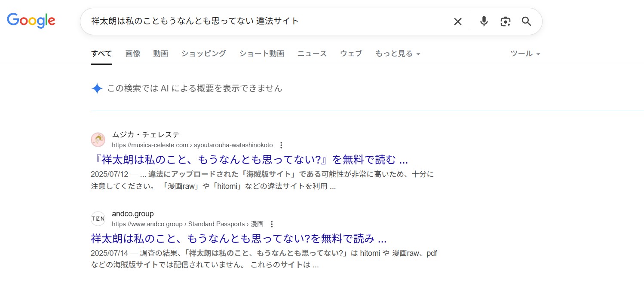Open the ニュース results tab
Viewport: 644px width, 282px height.
click(312, 53)
